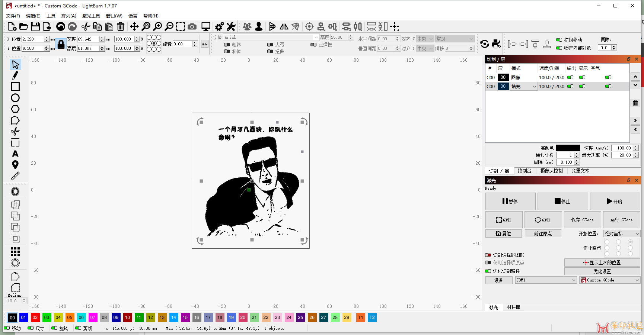The image size is (644, 335).
Task: Open the Preview monitor icon
Action: (x=206, y=26)
